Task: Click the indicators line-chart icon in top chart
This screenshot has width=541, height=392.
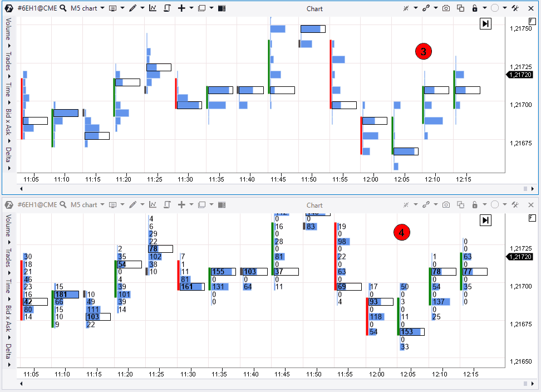Action: 153,8
